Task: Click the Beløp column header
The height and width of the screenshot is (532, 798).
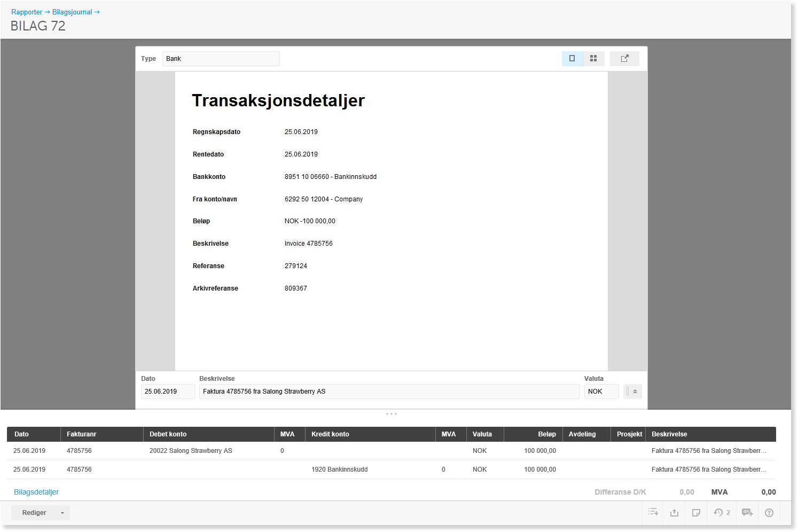Action: pyautogui.click(x=532, y=434)
